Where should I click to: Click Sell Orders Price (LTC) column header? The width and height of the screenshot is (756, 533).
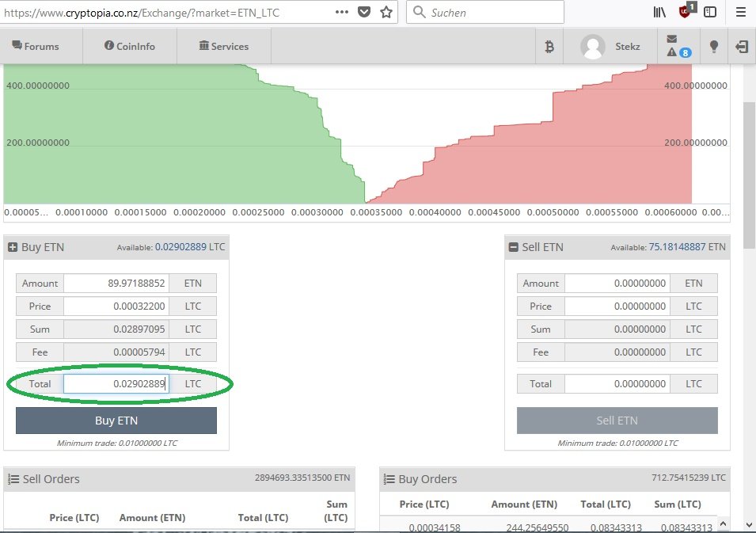point(74,518)
